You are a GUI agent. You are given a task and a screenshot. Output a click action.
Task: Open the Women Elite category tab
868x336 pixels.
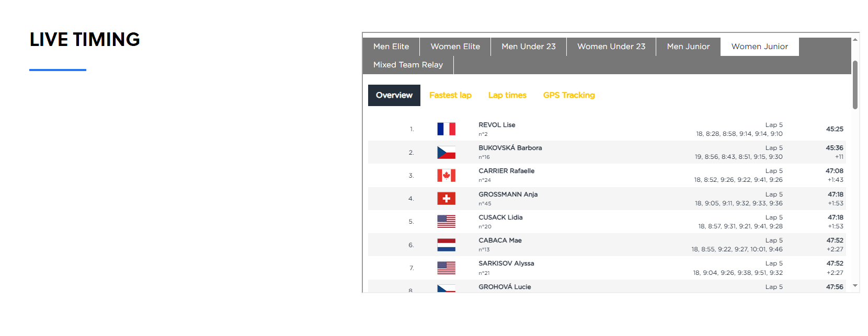455,47
